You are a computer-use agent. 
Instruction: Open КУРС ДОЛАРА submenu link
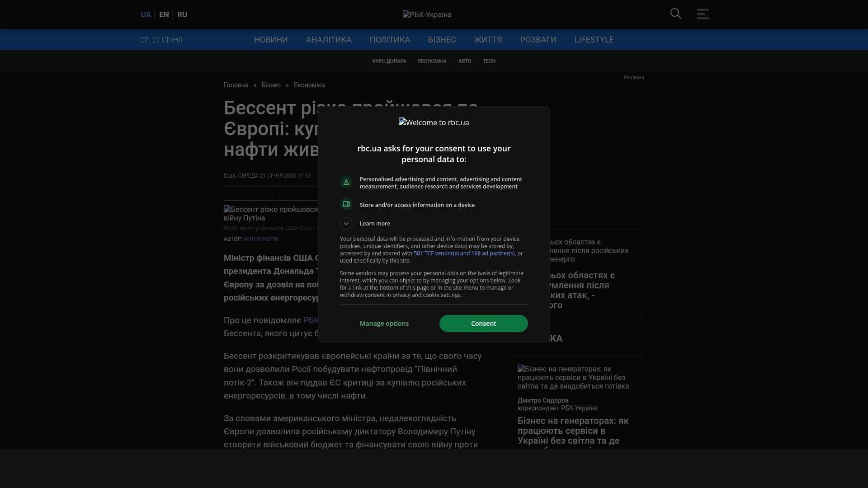389,61
